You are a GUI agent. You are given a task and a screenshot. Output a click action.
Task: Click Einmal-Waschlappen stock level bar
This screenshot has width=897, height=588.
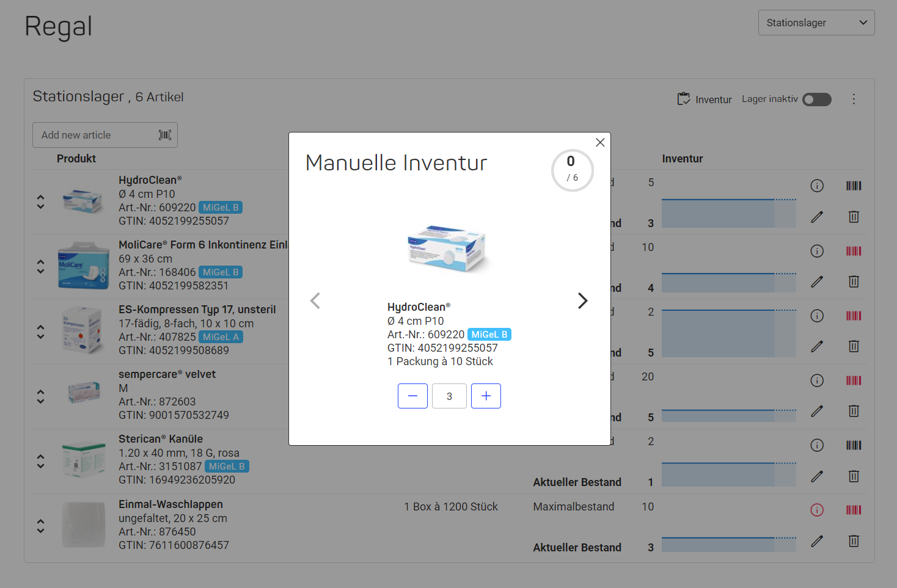pos(729,545)
